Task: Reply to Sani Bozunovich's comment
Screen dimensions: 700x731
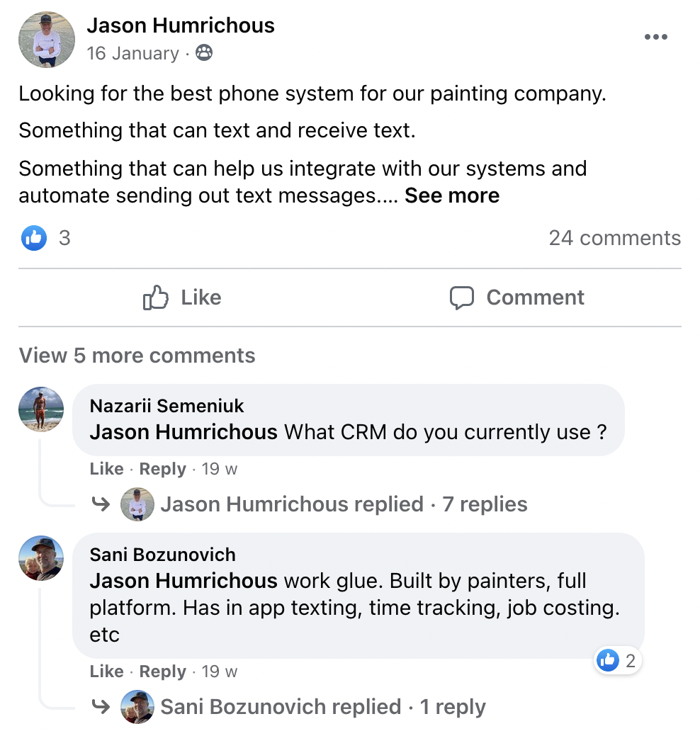Action: point(162,671)
